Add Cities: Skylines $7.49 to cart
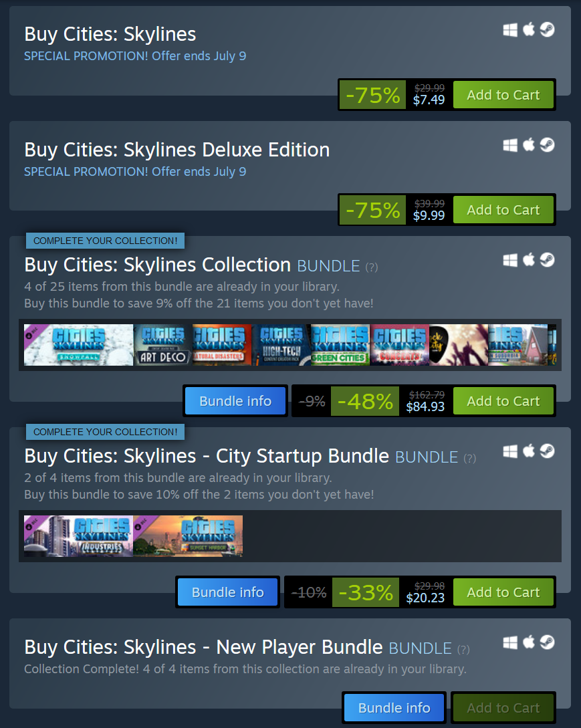This screenshot has width=581, height=728. 503,95
